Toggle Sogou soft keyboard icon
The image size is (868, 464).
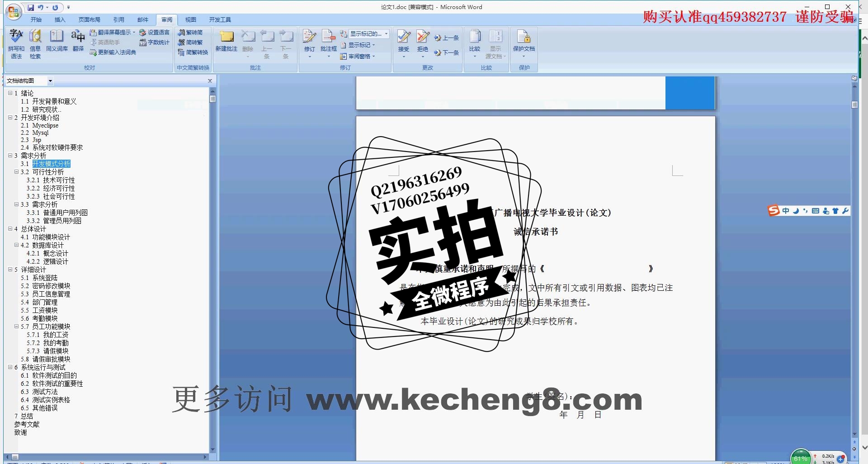click(816, 211)
